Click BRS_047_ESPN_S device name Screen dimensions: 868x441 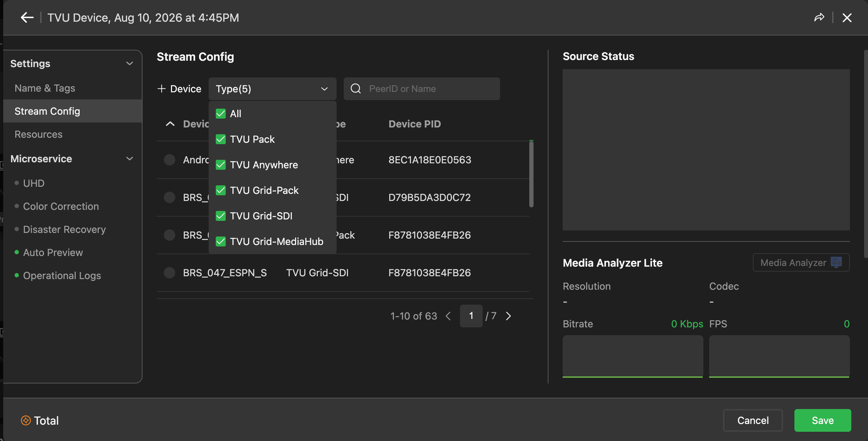click(x=225, y=273)
